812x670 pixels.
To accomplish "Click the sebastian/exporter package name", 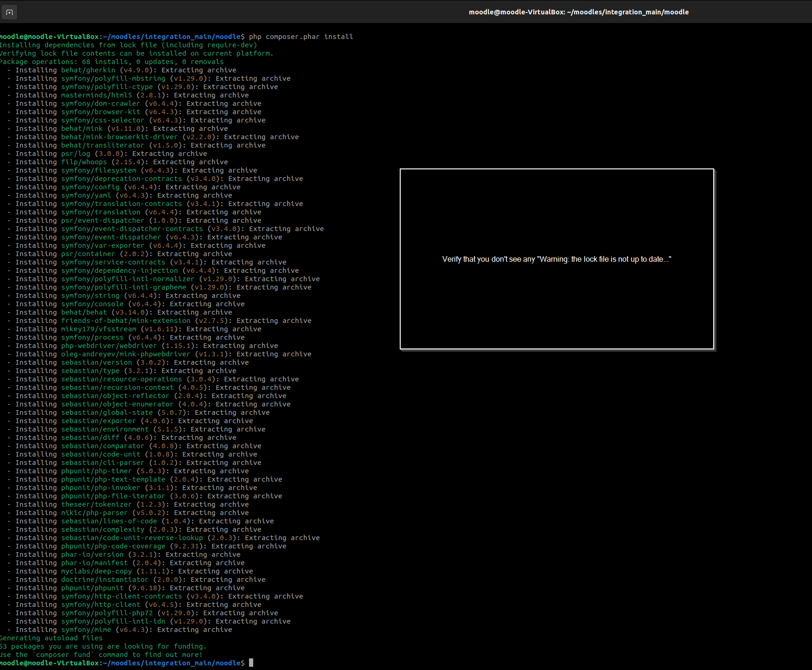I will pos(99,421).
